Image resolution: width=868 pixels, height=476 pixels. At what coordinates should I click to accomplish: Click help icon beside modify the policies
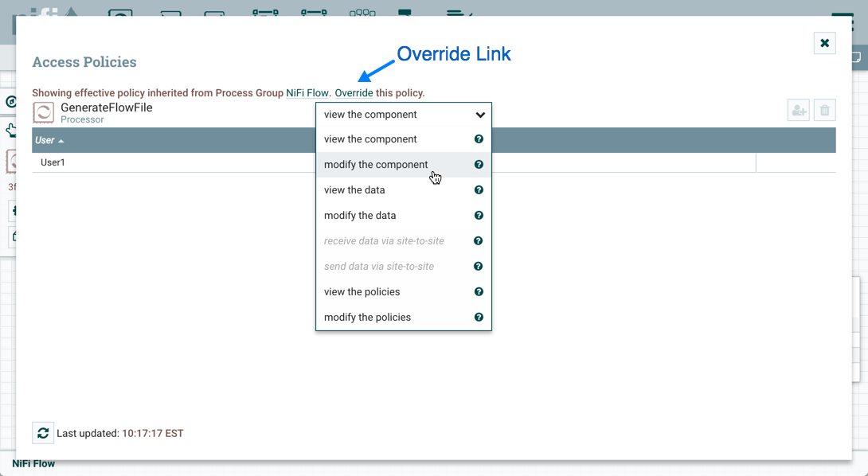pos(479,318)
